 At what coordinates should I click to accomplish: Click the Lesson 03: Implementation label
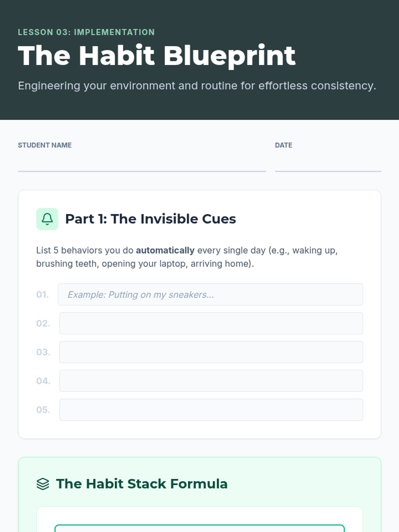[86, 32]
